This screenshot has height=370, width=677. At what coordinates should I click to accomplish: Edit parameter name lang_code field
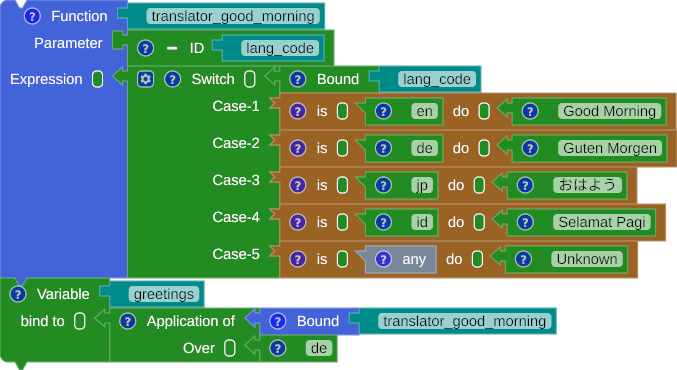[280, 48]
